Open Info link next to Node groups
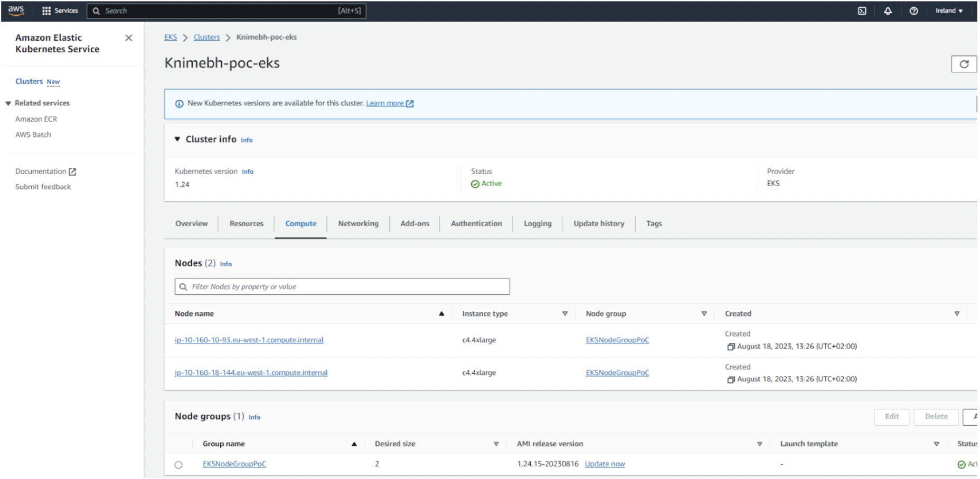Screen dimensions: 980x479 point(255,417)
